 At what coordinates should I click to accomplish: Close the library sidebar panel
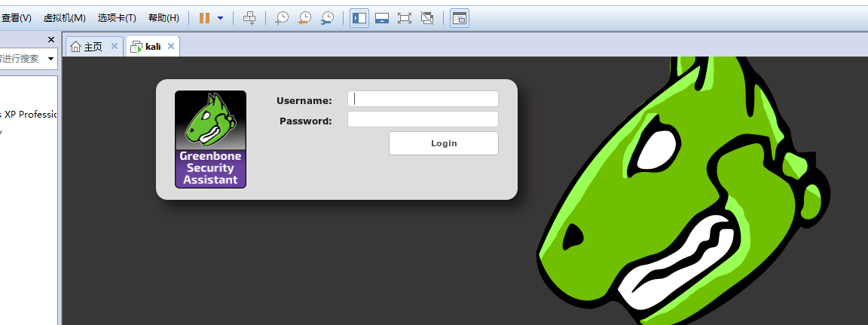51,39
